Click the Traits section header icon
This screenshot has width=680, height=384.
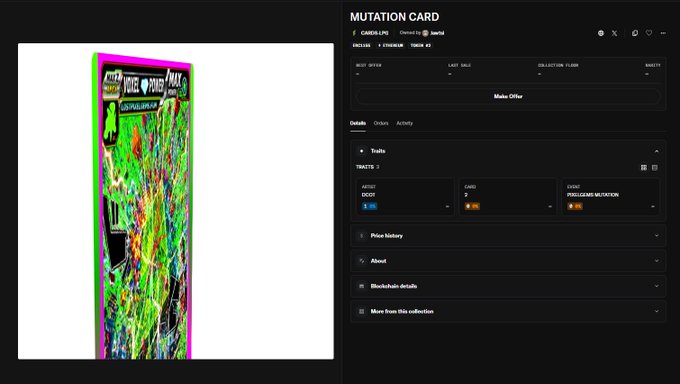click(x=361, y=151)
